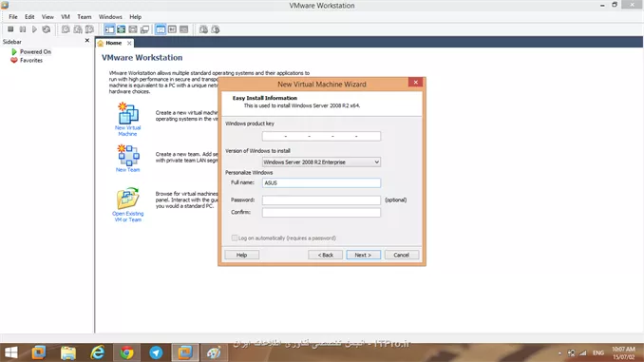Click the Back button in wizard

(325, 255)
